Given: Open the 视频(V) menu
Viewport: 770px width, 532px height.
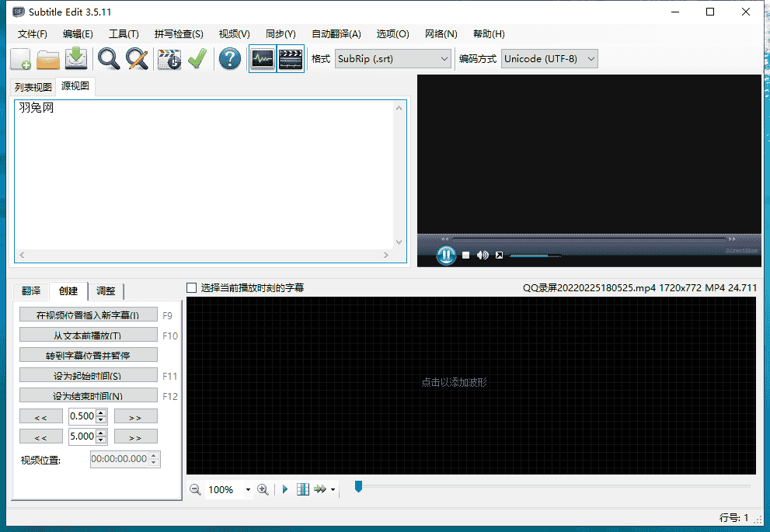Looking at the screenshot, I should coord(234,34).
